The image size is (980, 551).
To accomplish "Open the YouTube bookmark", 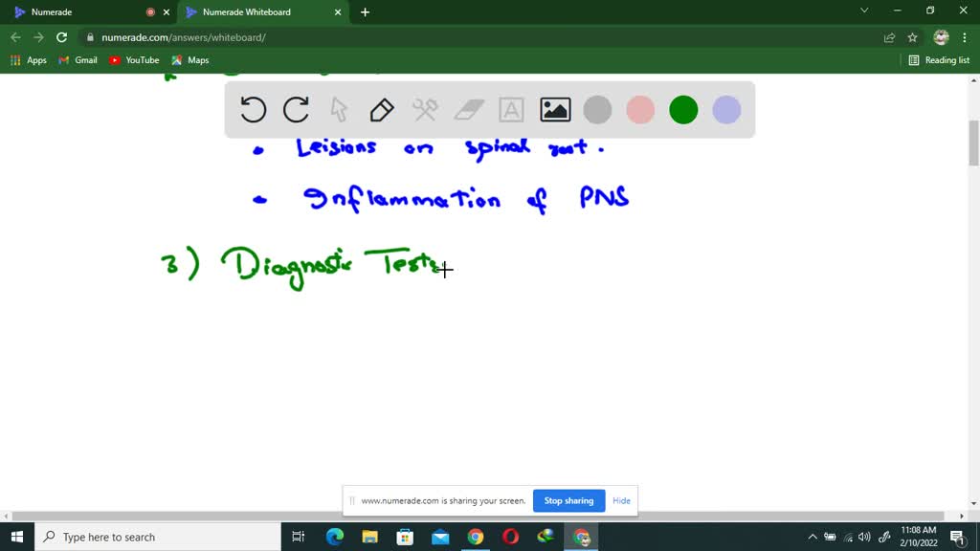I will click(134, 60).
